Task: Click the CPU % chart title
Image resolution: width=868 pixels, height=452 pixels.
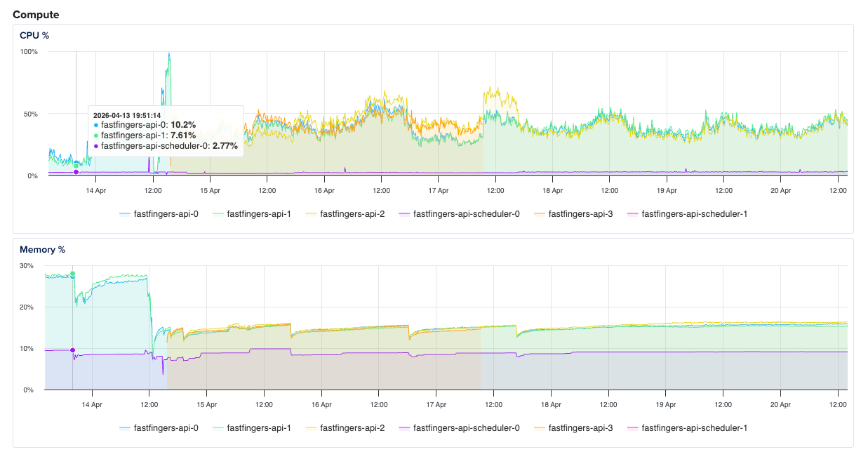Action: [34, 35]
